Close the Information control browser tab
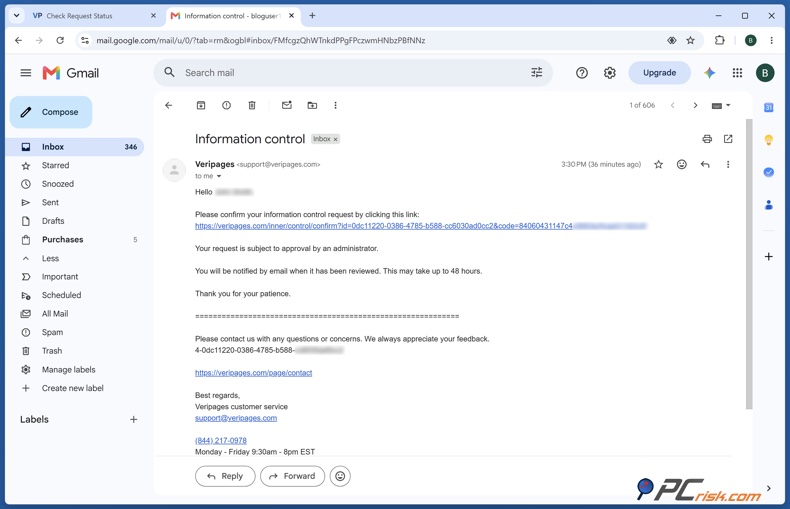The width and height of the screenshot is (790, 509). click(291, 16)
